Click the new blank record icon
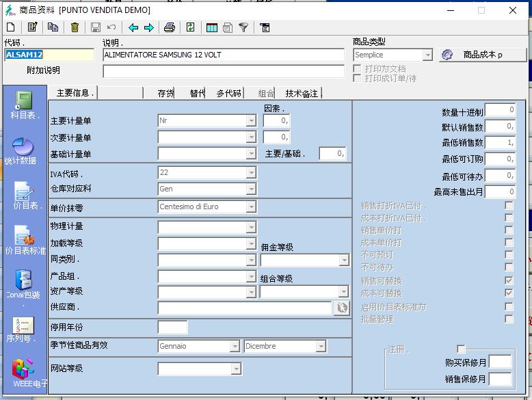The height and width of the screenshot is (400, 532). pos(11,27)
